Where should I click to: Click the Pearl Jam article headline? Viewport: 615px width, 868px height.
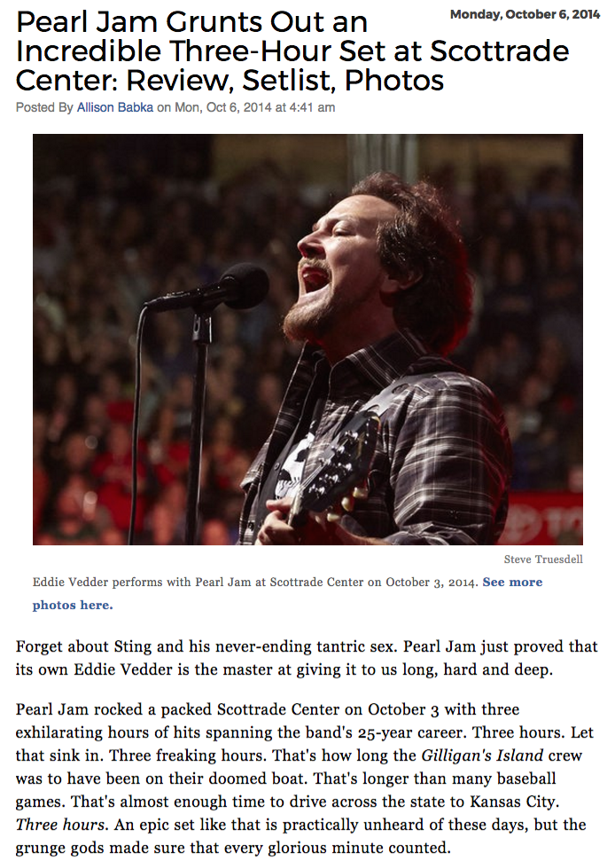click(x=292, y=51)
